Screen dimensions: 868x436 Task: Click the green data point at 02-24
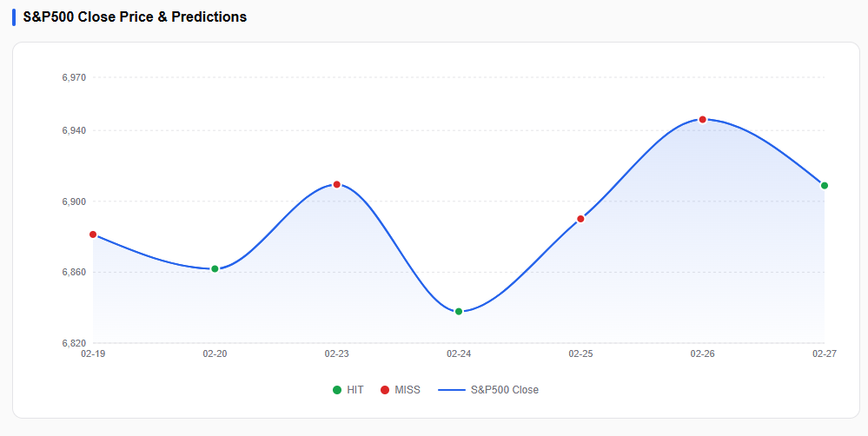point(459,312)
